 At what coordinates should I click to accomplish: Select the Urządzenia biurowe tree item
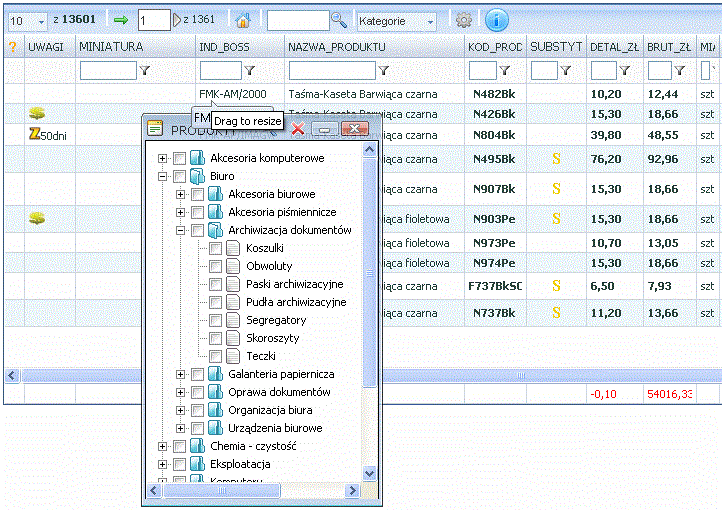point(275,428)
